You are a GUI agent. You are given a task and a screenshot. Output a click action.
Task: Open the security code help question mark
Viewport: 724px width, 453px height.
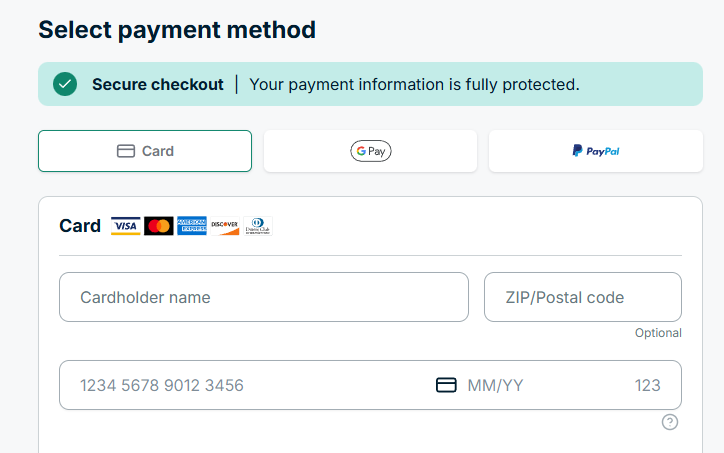pos(670,422)
